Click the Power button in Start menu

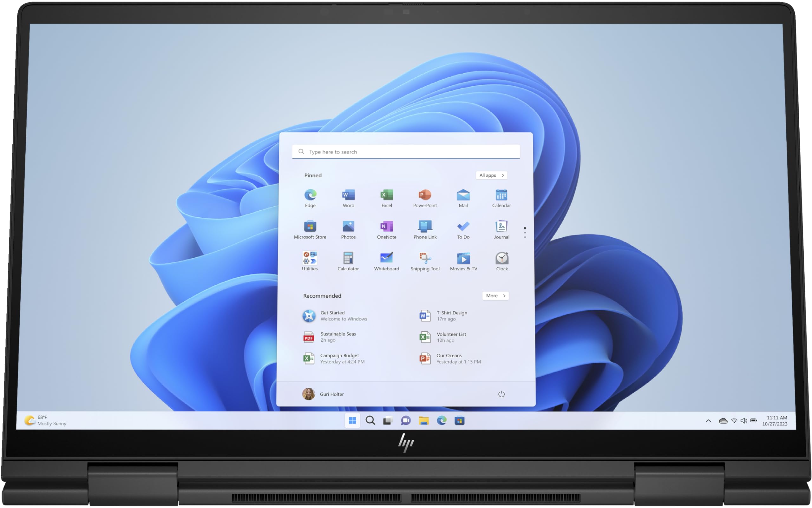(501, 393)
